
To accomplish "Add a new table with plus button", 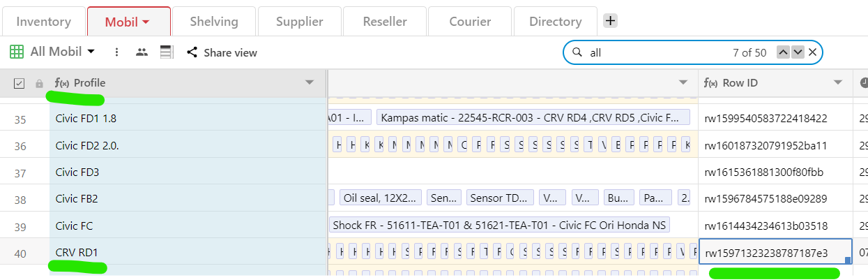I will pyautogui.click(x=610, y=21).
